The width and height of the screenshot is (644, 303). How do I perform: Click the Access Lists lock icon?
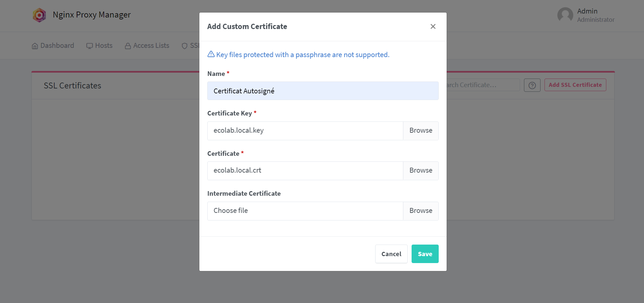coord(128,46)
